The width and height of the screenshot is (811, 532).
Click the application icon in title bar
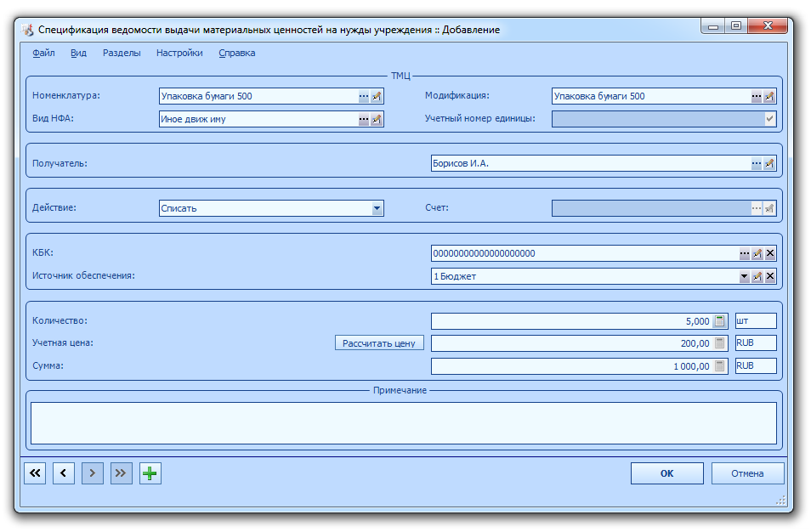tap(27, 30)
